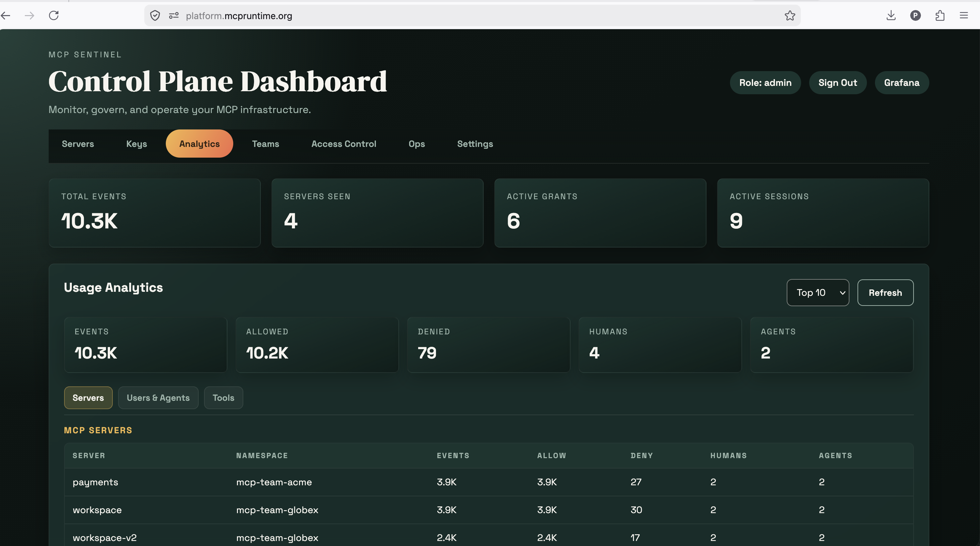Click the Denied 79 stat tile
980x546 pixels.
click(x=488, y=345)
